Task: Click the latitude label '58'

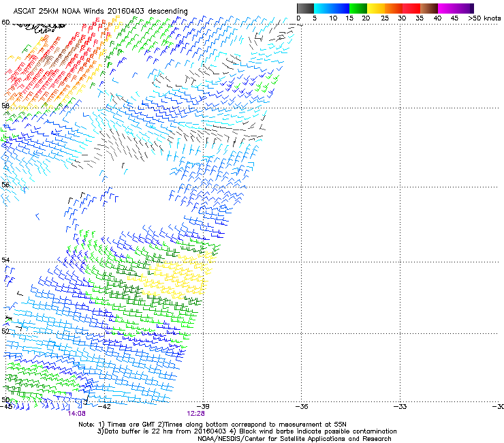Action: pyautogui.click(x=5, y=106)
